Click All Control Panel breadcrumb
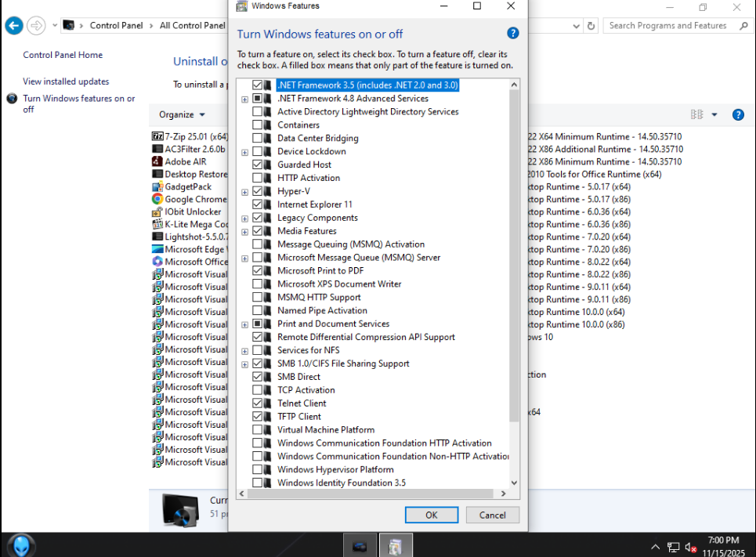 (193, 26)
